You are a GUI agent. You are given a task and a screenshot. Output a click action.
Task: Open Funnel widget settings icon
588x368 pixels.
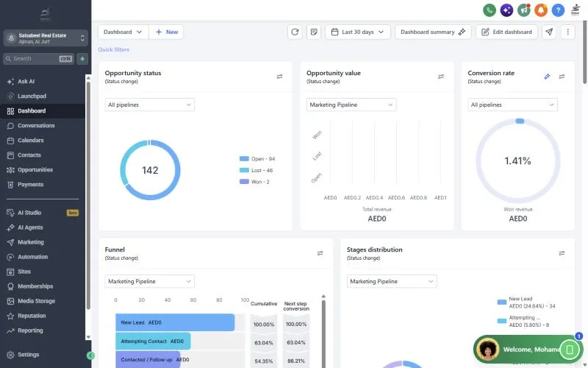(320, 253)
